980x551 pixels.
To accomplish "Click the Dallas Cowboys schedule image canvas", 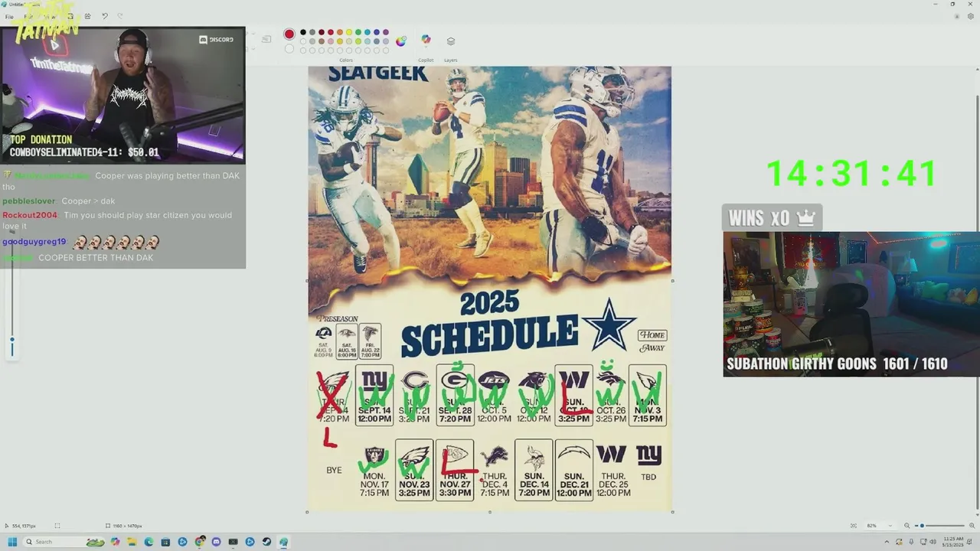I will (x=490, y=289).
